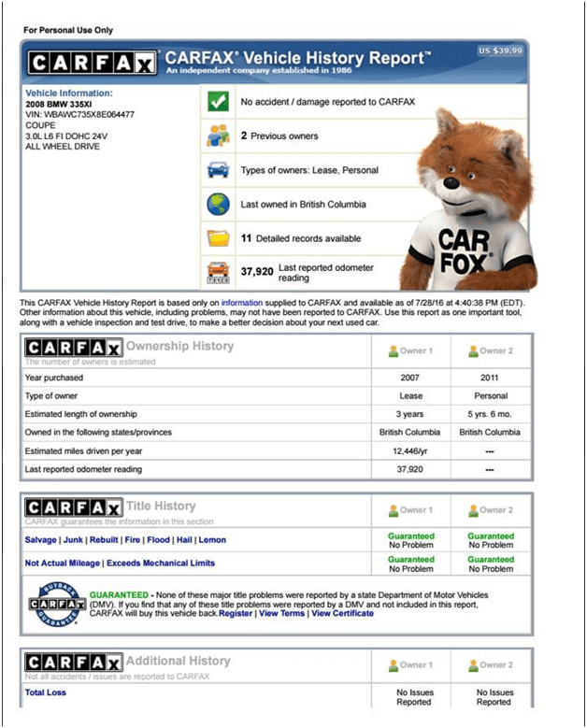This screenshot has width=587, height=728.
Task: Click the green checkmark no-accident icon
Action: 218,102
